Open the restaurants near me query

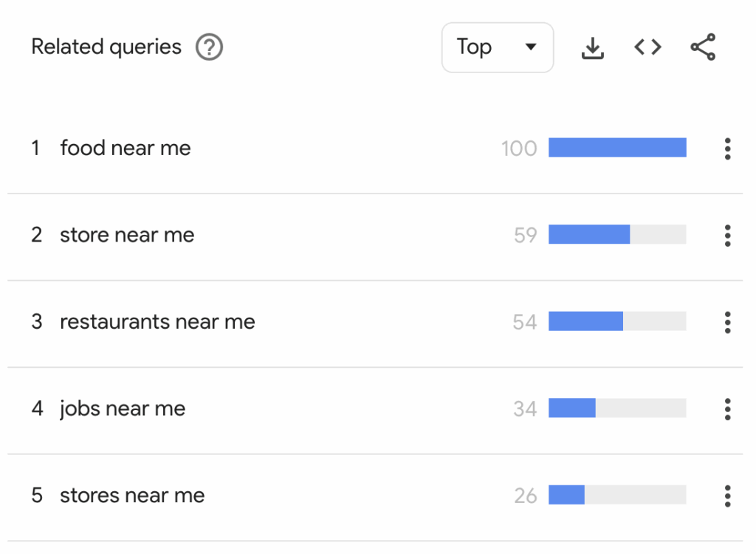[x=157, y=322]
